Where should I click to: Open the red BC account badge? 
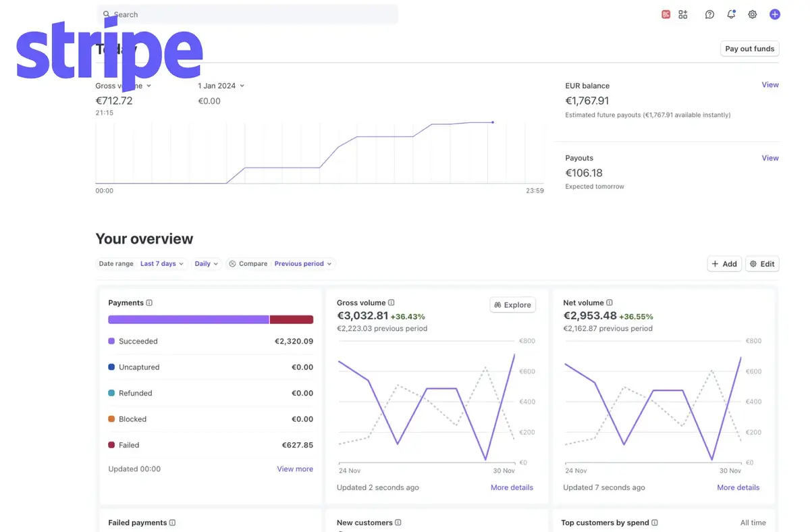(666, 14)
